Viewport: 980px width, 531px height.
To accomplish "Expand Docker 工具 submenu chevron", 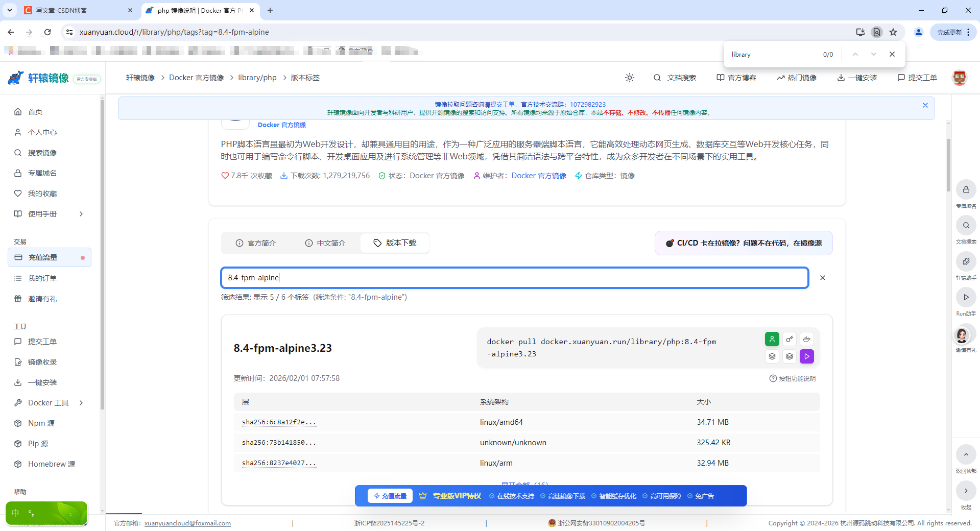I will [81, 403].
